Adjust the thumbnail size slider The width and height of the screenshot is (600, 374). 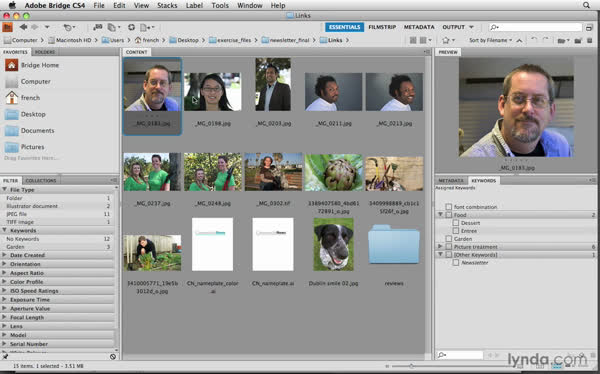click(x=411, y=366)
